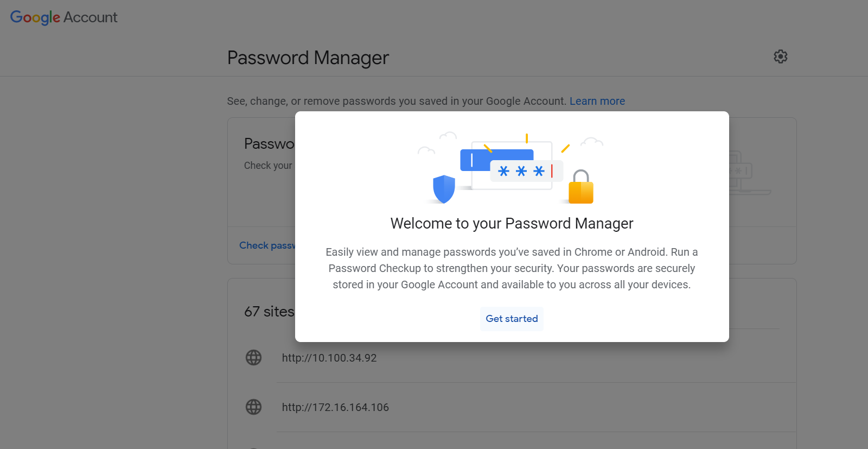
Task: Click the blue shield in welcome illustration
Action: (x=444, y=189)
